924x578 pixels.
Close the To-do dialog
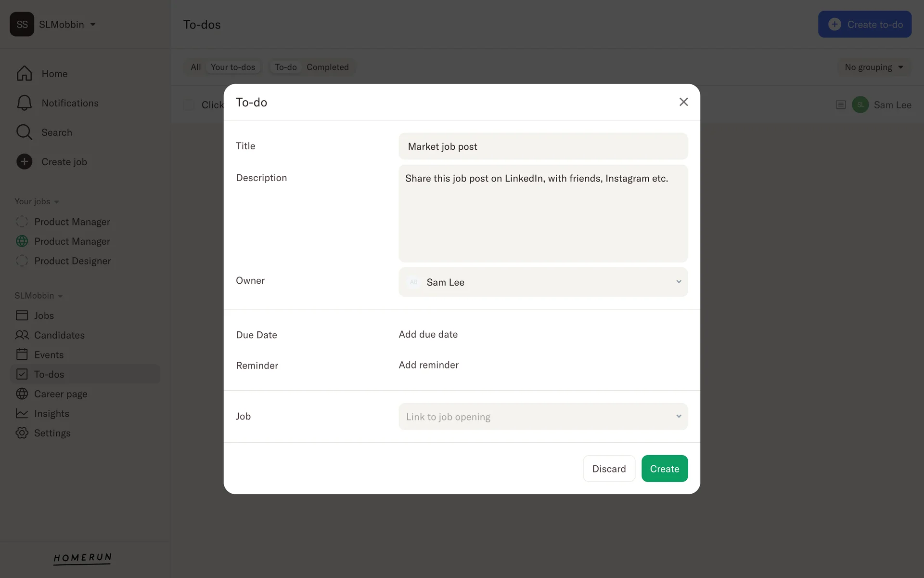(683, 102)
